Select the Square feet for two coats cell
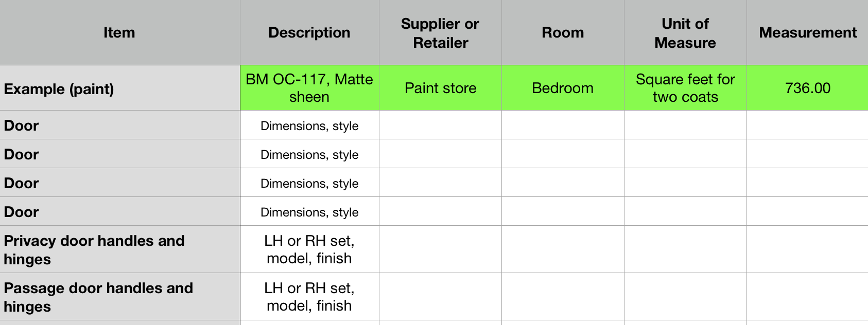 coord(685,88)
